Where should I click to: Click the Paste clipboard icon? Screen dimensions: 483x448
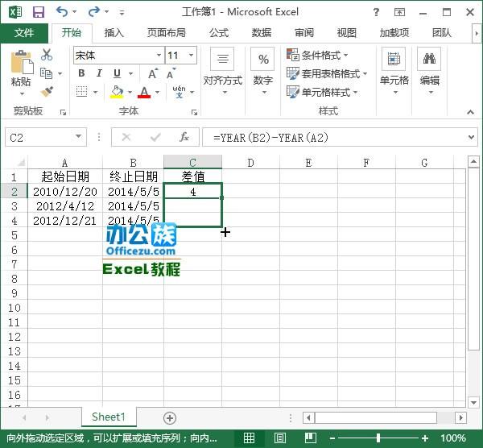click(x=22, y=63)
